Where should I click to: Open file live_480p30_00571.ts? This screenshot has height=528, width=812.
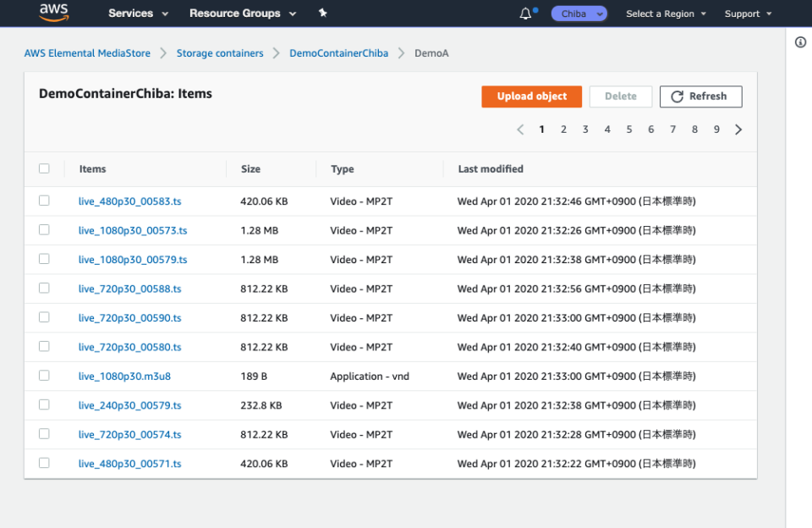(130, 464)
